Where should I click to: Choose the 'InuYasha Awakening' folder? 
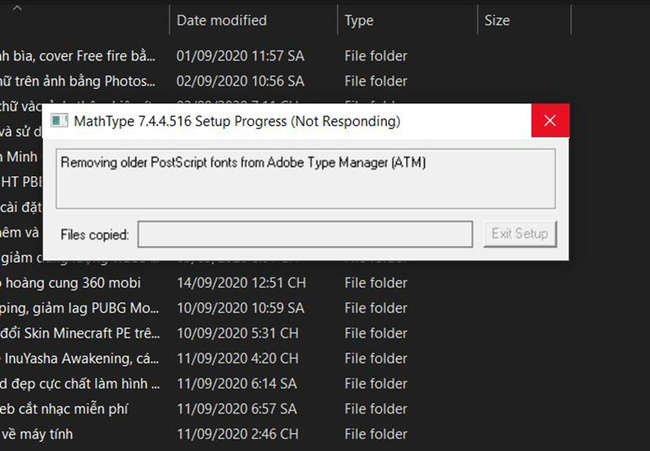(78, 358)
